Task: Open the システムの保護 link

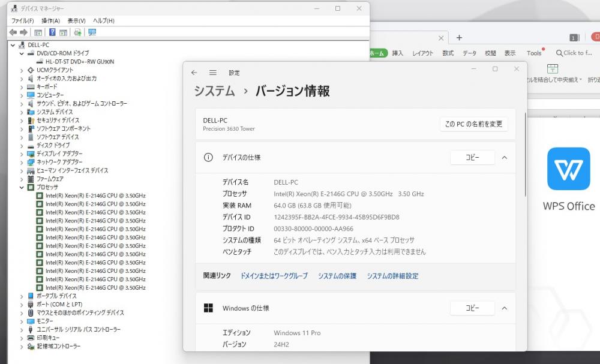Action: [337, 276]
